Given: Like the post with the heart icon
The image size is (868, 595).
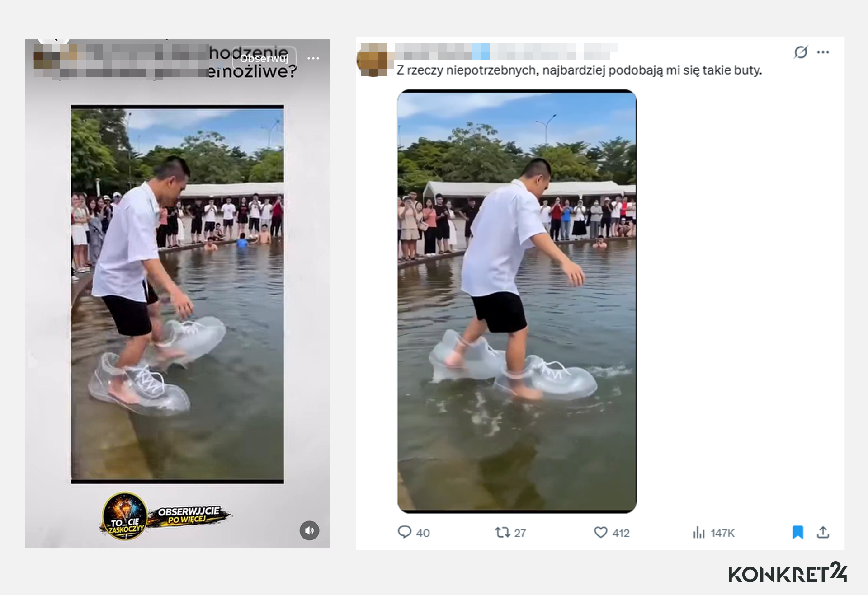Looking at the screenshot, I should 600,532.
